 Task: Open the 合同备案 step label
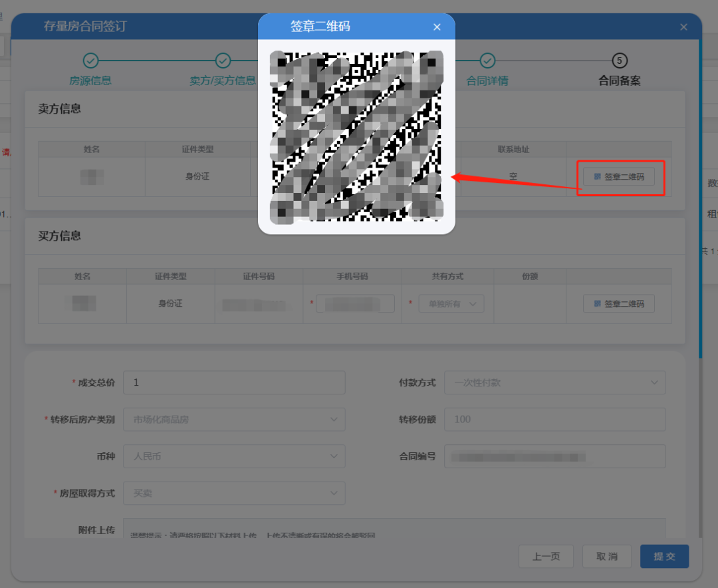click(620, 80)
